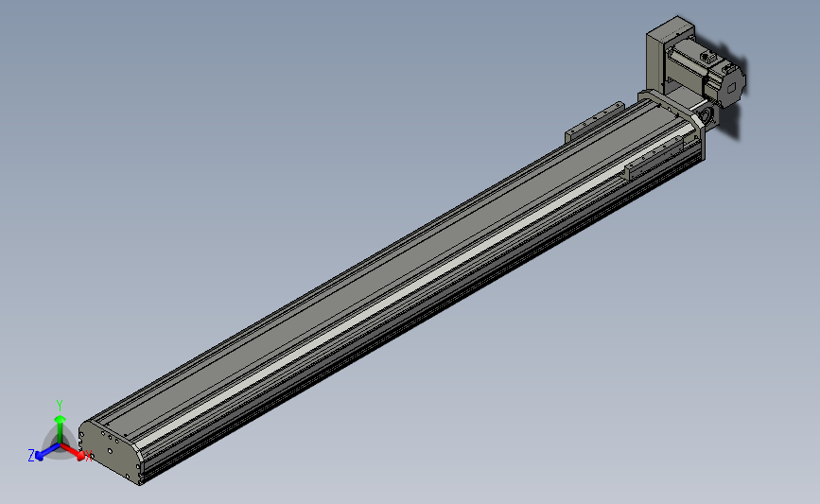Click the red X axis arrow of the triad
820x504 pixels.
[x=75, y=452]
